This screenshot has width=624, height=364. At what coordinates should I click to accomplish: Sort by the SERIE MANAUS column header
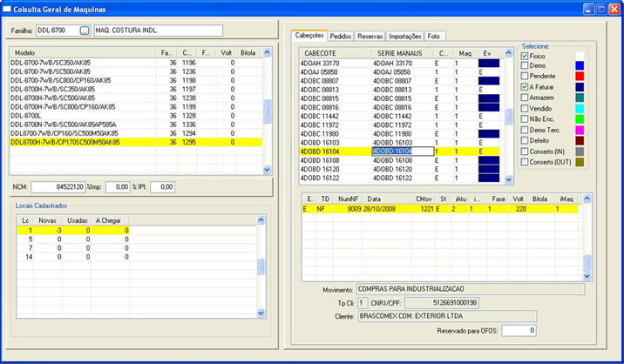click(x=403, y=53)
